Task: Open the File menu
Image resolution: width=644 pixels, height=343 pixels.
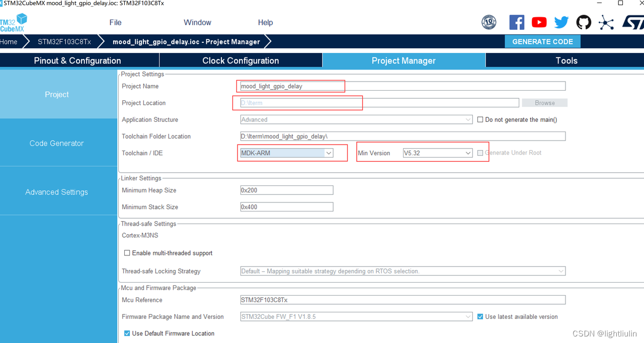Action: (x=115, y=22)
